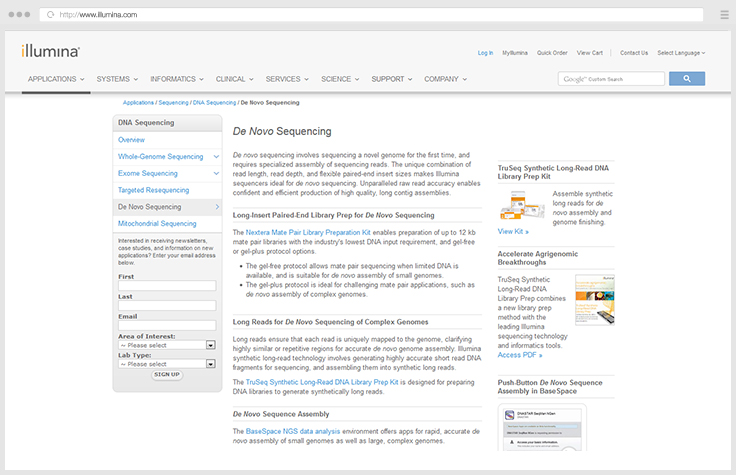
Task: Click the Email input field
Action: pos(167,325)
